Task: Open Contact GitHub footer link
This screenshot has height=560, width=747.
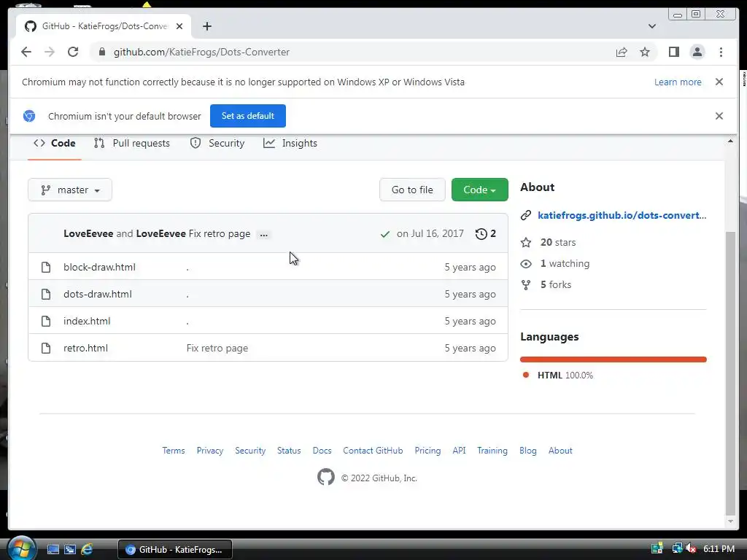Action: pyautogui.click(x=373, y=451)
